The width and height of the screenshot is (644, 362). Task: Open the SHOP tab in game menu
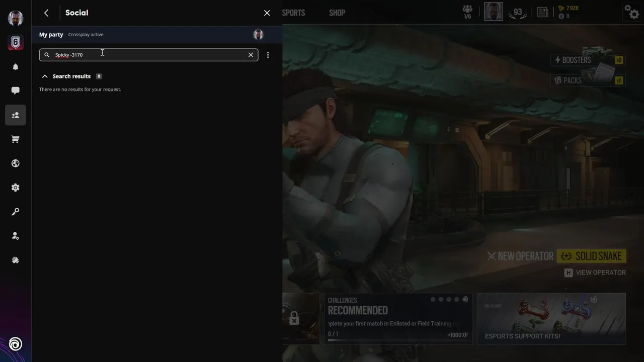(337, 13)
